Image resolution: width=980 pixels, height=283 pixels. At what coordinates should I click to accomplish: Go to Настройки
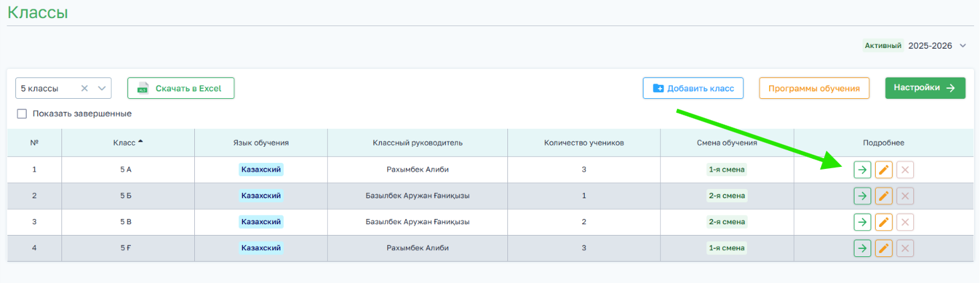[x=925, y=88]
